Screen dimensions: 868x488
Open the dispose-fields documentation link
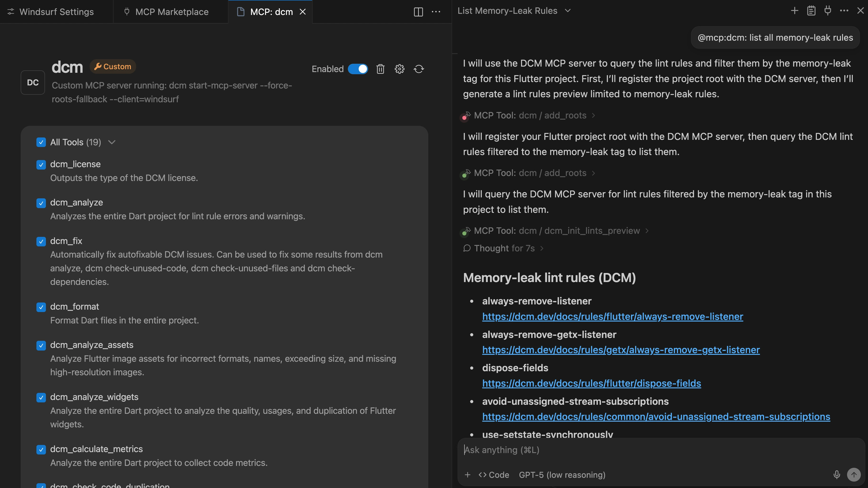click(x=591, y=383)
